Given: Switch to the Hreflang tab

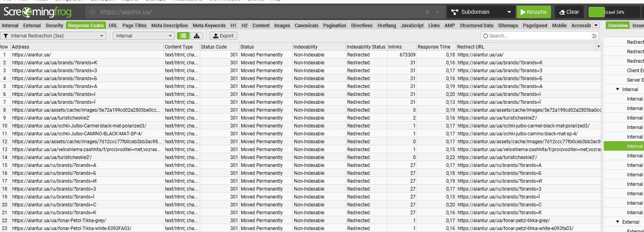Looking at the screenshot, I should pos(387,26).
